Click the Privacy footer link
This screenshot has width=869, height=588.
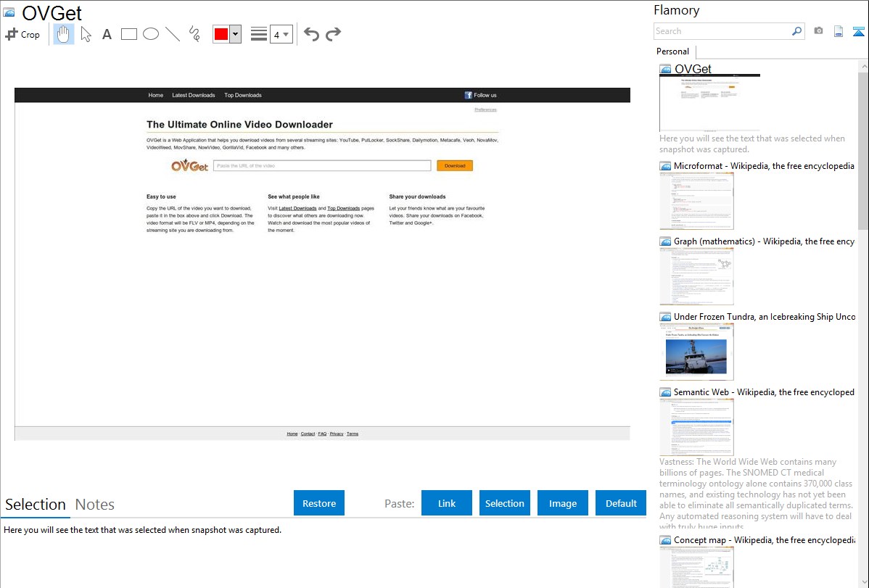coord(337,434)
